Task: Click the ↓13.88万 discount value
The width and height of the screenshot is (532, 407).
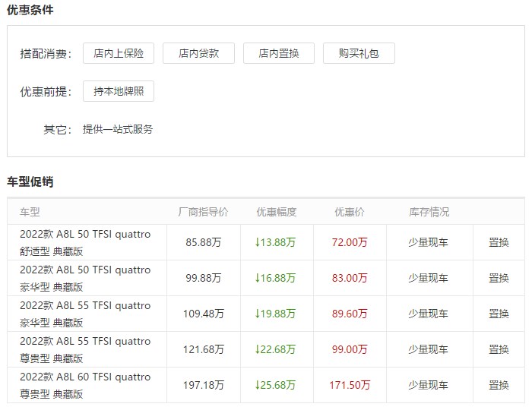Action: tap(275, 242)
